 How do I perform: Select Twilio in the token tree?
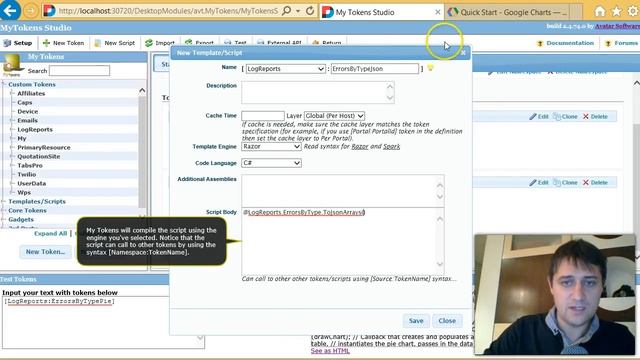point(27,174)
